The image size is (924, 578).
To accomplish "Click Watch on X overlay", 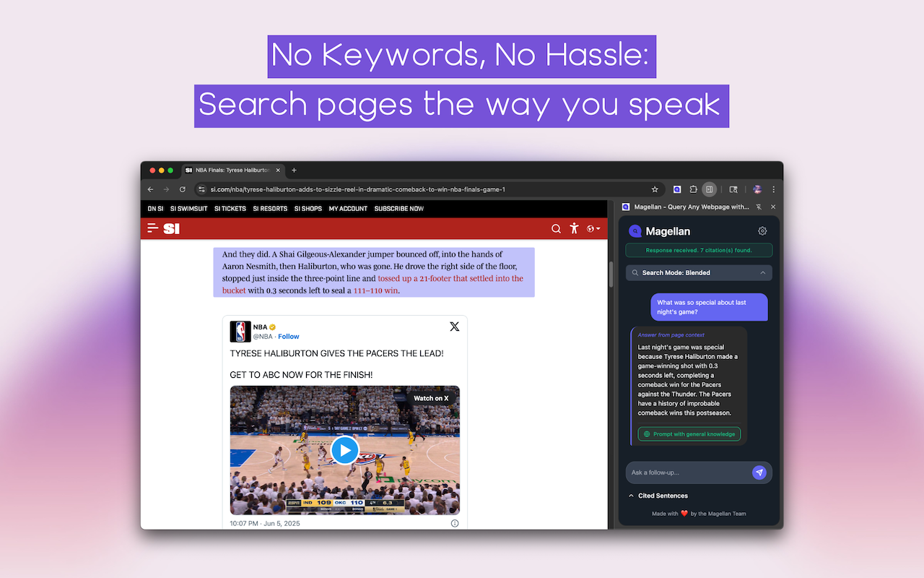I will tap(431, 398).
